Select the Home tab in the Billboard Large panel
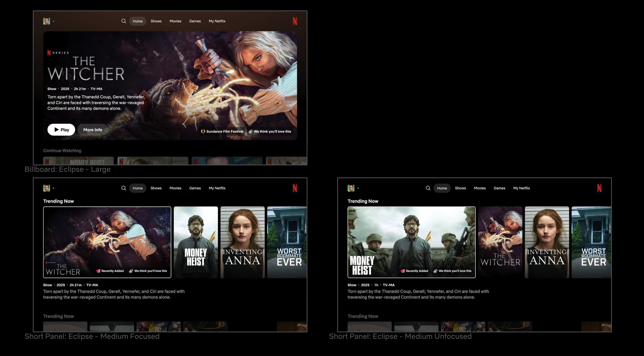 [x=138, y=21]
